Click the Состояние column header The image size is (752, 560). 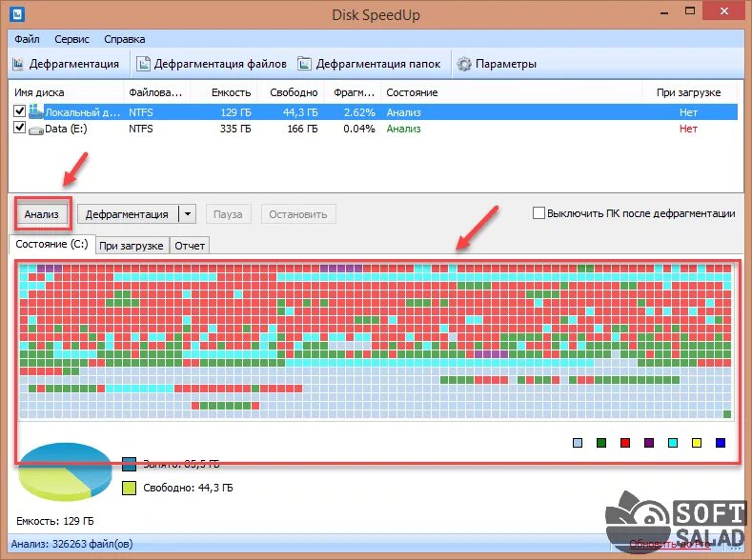click(x=511, y=92)
